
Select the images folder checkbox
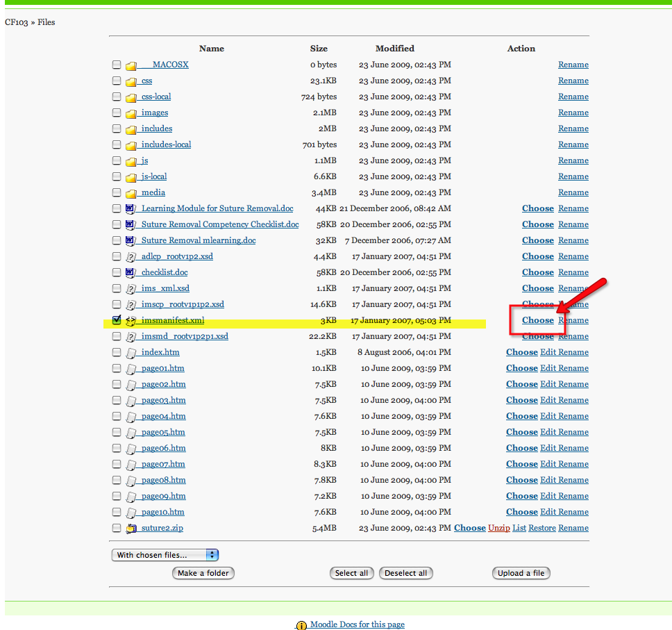tap(117, 113)
